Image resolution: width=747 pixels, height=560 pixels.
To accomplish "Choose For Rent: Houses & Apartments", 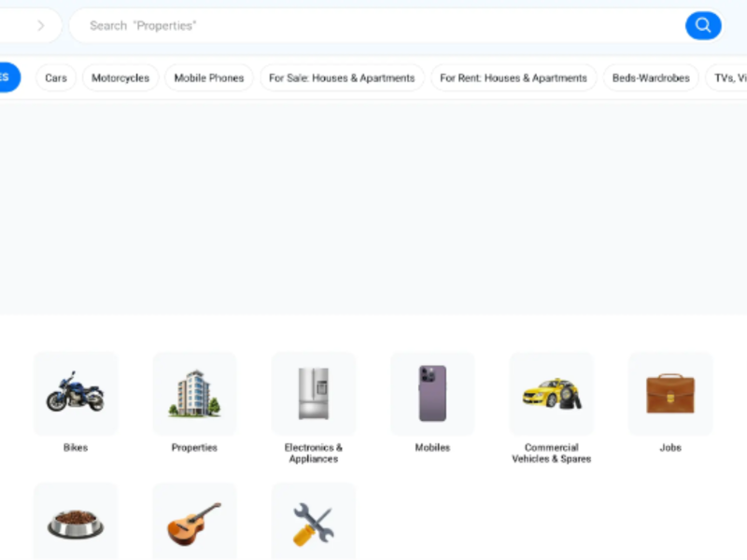I will [x=514, y=77].
